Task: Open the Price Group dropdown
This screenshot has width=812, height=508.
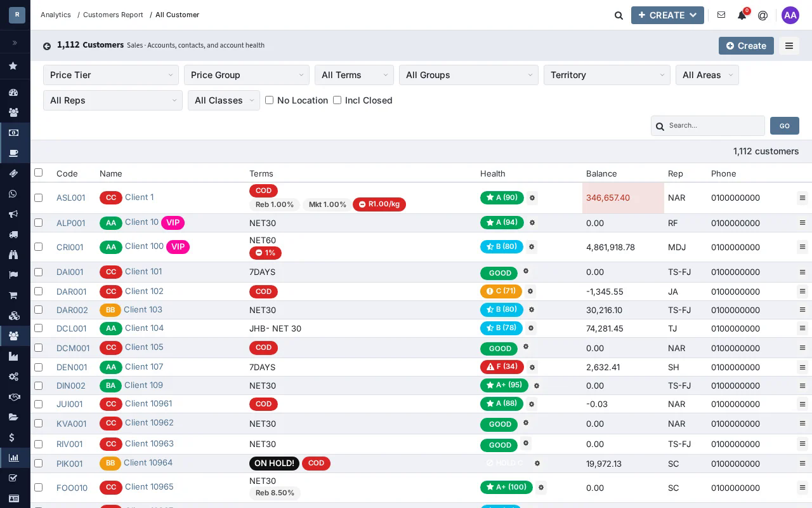Action: (247, 75)
